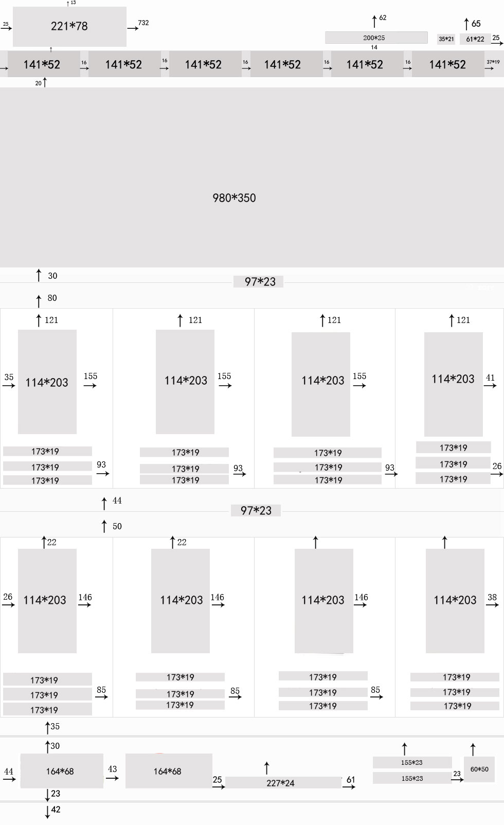Click the right arrow labeled 41

coord(490,385)
